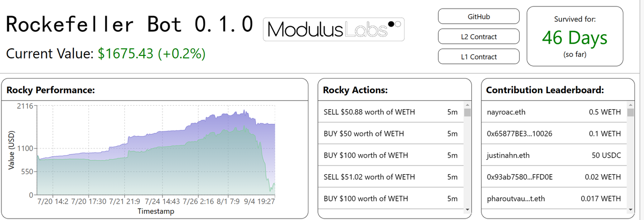This screenshot has height=220, width=644.
Task: Open the GitHub link button
Action: [x=478, y=17]
